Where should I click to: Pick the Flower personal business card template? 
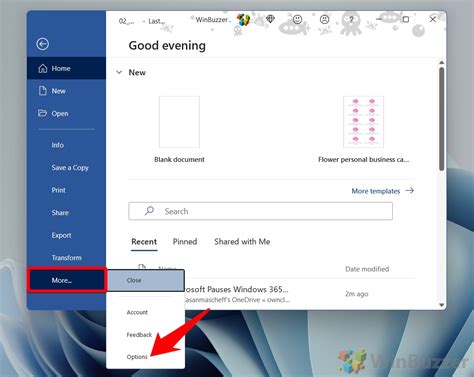coord(363,122)
